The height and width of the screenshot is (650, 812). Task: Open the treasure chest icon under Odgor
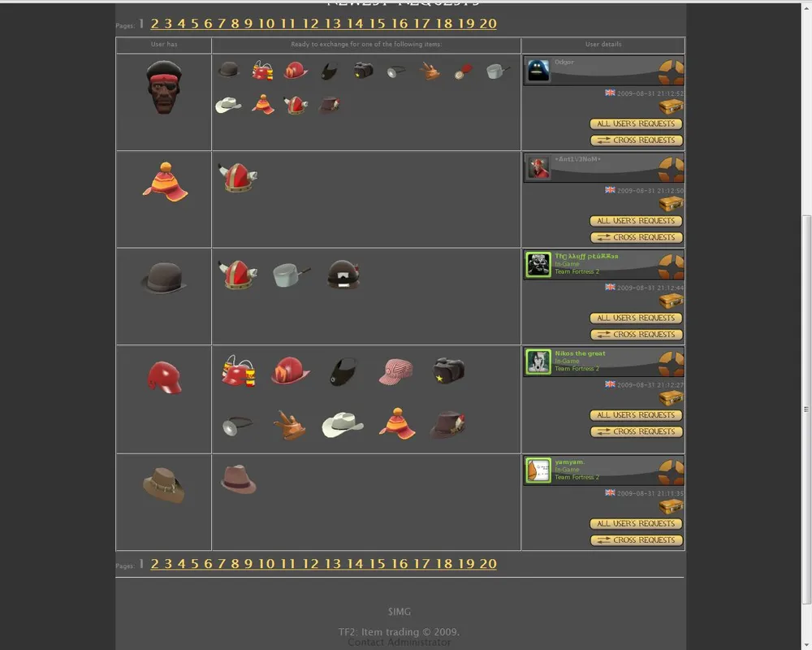pyautogui.click(x=672, y=107)
